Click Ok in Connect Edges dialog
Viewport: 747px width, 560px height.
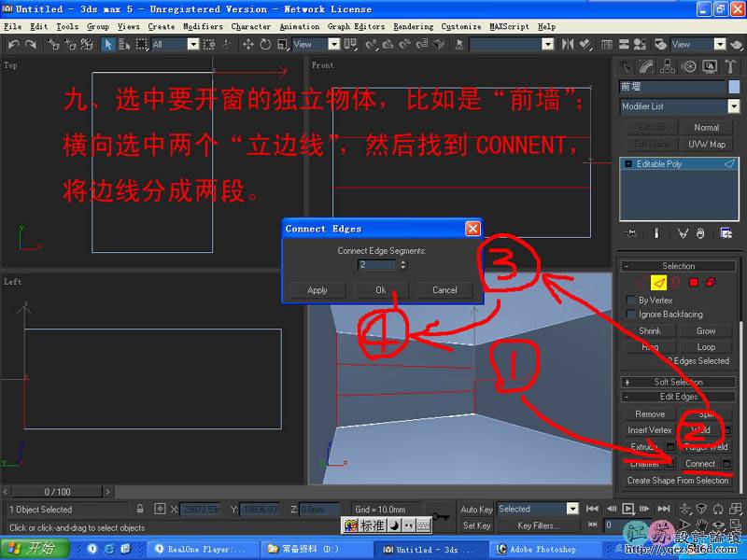coord(381,290)
